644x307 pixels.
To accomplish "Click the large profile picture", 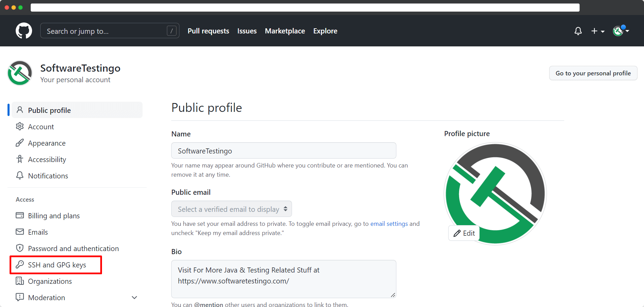I will coord(495,194).
